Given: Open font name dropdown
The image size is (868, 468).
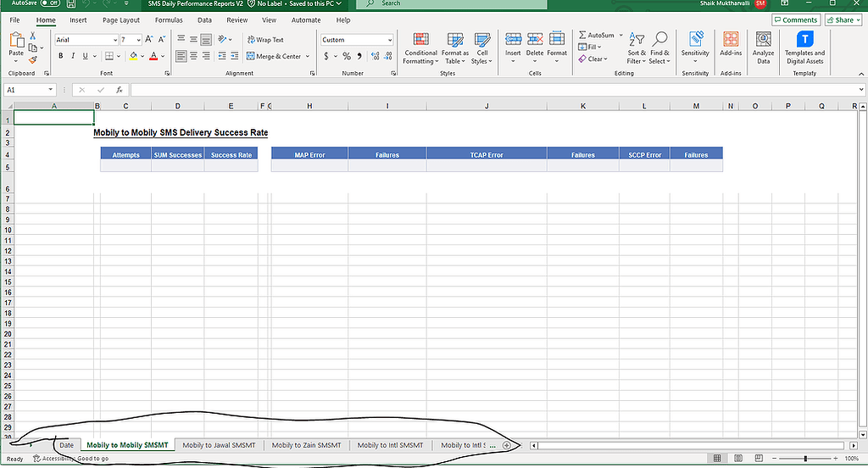Looking at the screenshot, I should (115, 40).
